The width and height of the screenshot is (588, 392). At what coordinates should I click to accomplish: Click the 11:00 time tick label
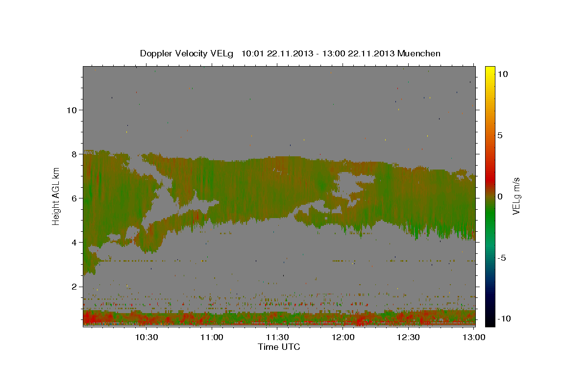coord(212,337)
